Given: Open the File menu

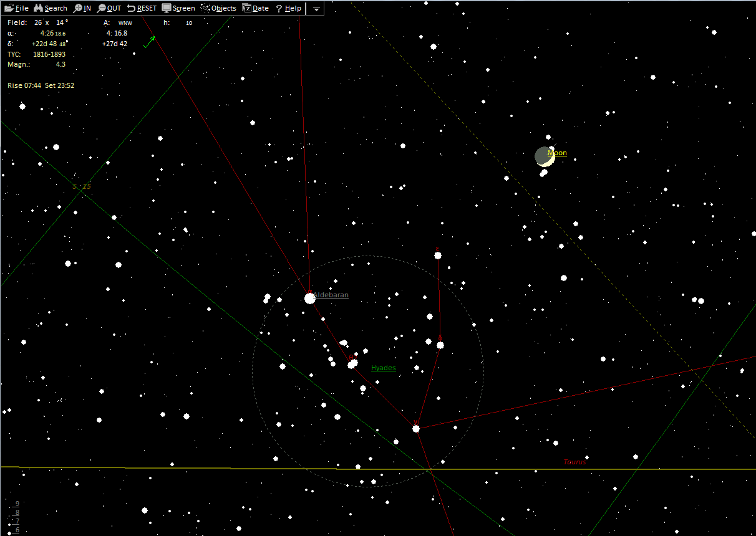Looking at the screenshot, I should [x=16, y=8].
